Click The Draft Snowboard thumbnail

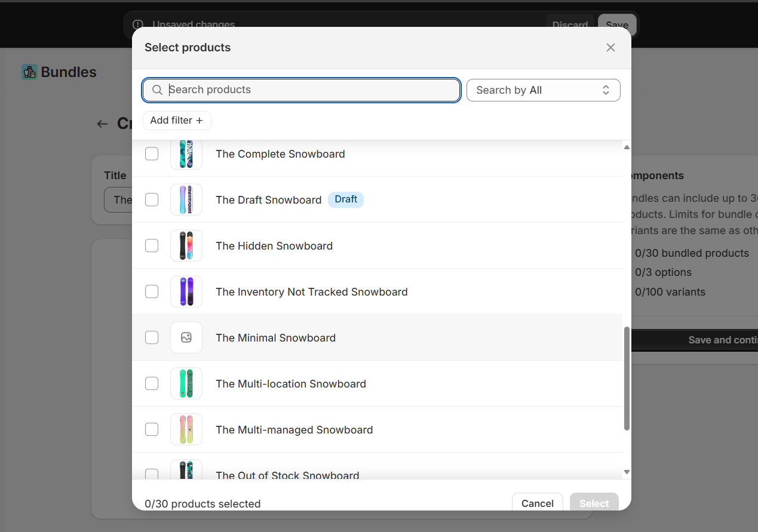(x=186, y=199)
